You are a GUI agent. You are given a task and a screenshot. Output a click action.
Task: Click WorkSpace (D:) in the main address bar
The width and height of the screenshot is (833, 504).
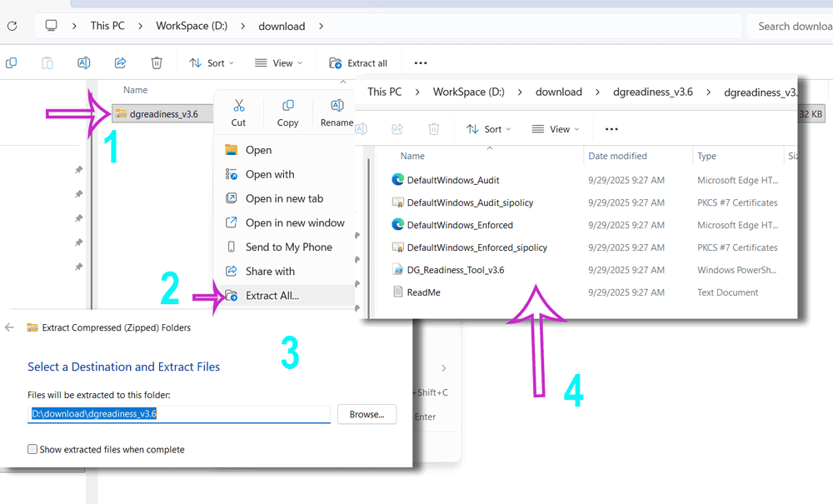pyautogui.click(x=192, y=26)
